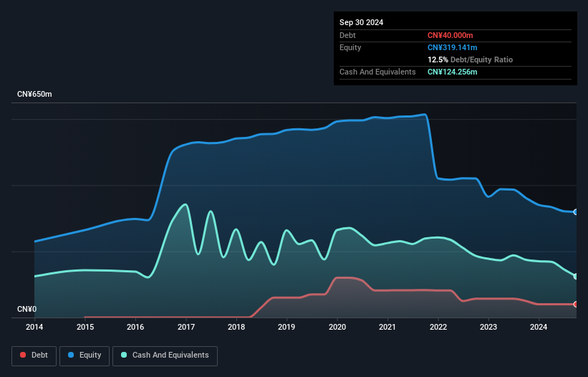
Task: Click the 2023 x-axis label
Action: (488, 327)
